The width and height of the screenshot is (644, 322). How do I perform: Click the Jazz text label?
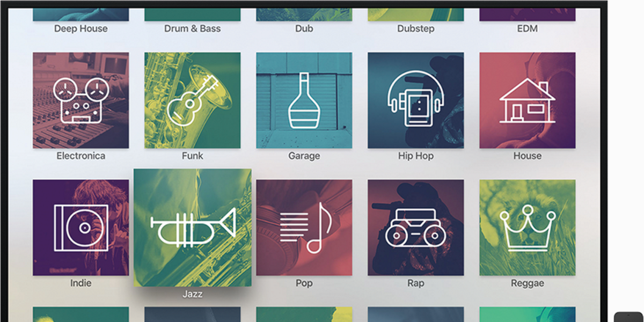pos(193,294)
